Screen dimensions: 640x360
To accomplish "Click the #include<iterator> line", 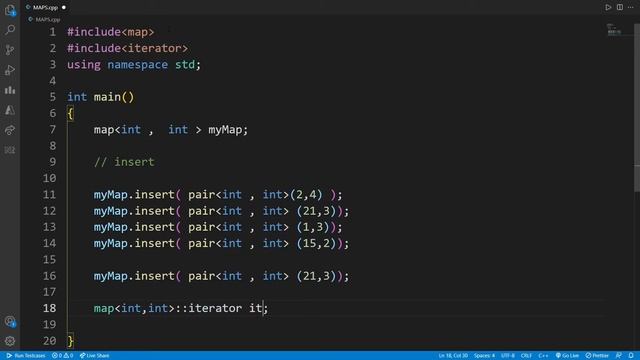I will 128,49.
